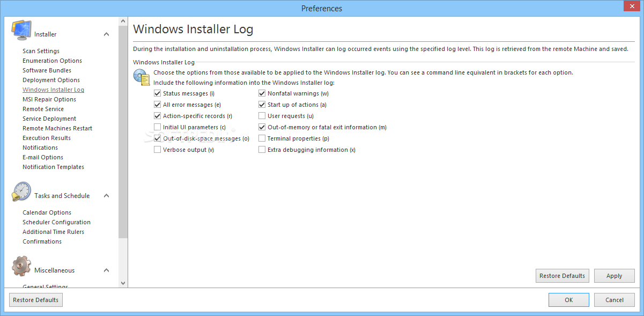Click the Miscellaneous gear icon

(x=21, y=267)
